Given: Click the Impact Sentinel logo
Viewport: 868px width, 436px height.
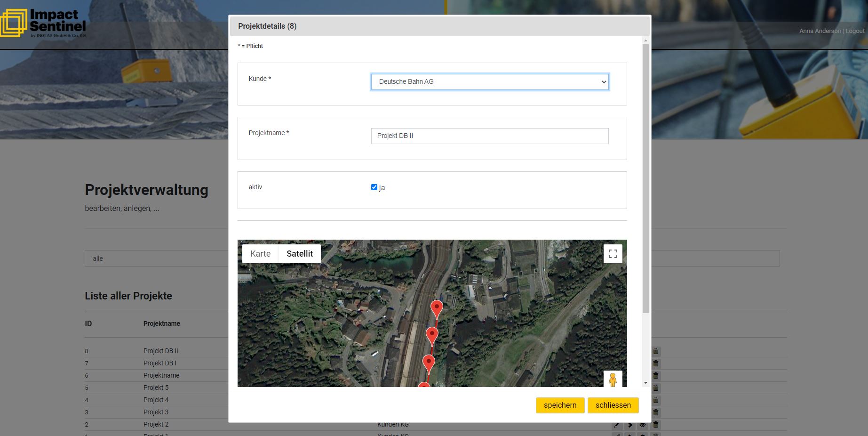Looking at the screenshot, I should click(x=43, y=23).
